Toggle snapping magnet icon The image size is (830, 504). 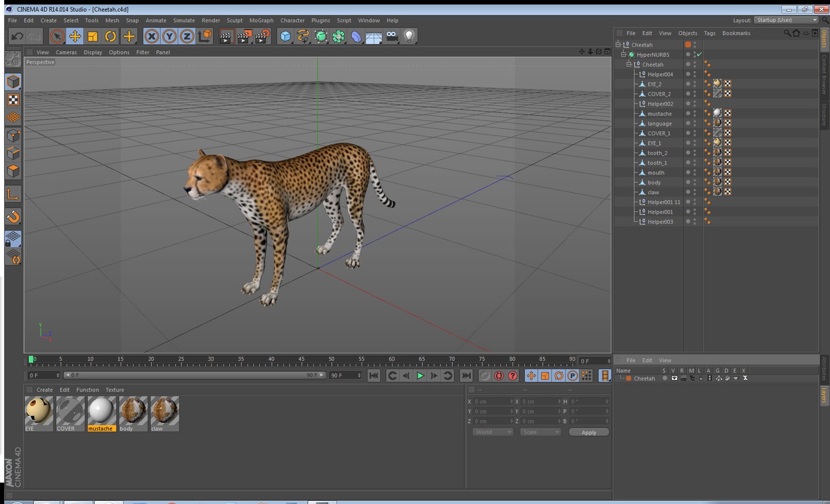point(13,216)
